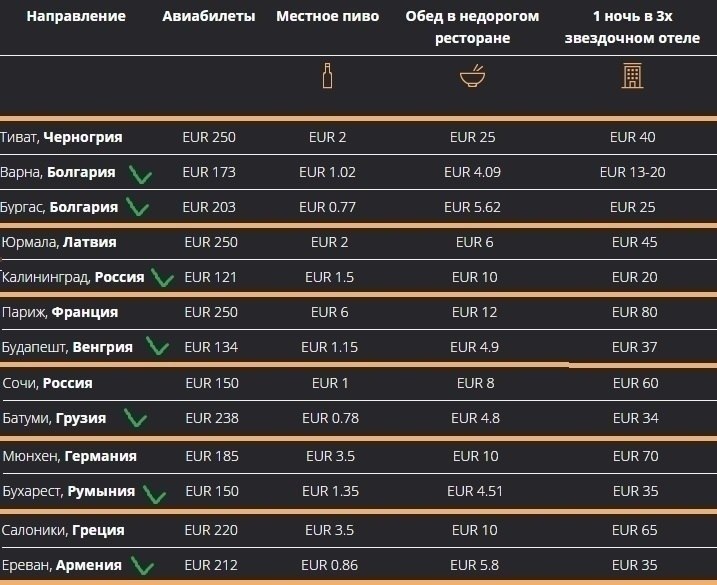This screenshot has height=585, width=717.
Task: Click the hotel building icon
Action: [632, 77]
